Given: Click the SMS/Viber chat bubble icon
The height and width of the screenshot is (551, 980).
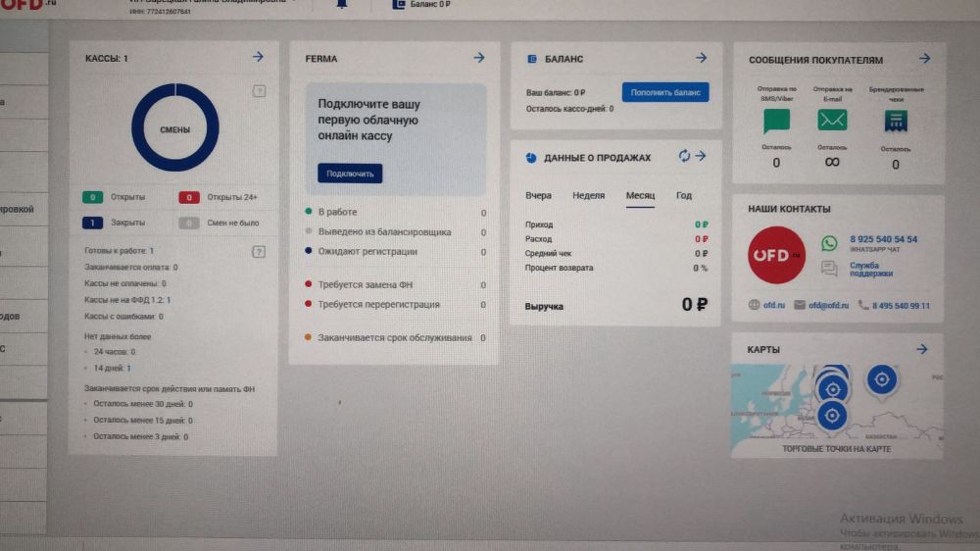Looking at the screenshot, I should pyautogui.click(x=776, y=121).
